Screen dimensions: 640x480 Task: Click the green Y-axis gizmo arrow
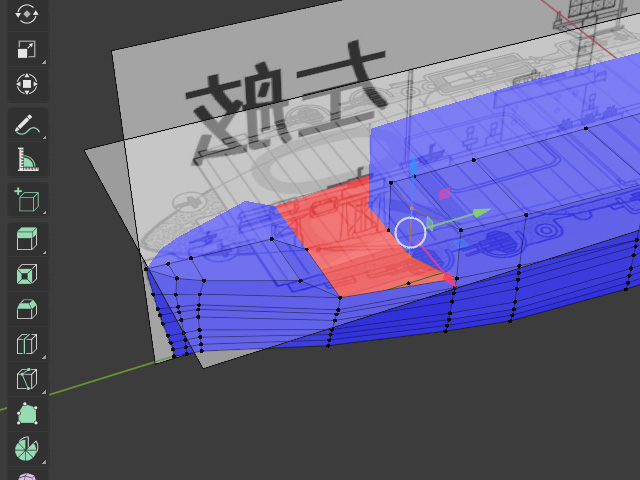click(x=482, y=213)
